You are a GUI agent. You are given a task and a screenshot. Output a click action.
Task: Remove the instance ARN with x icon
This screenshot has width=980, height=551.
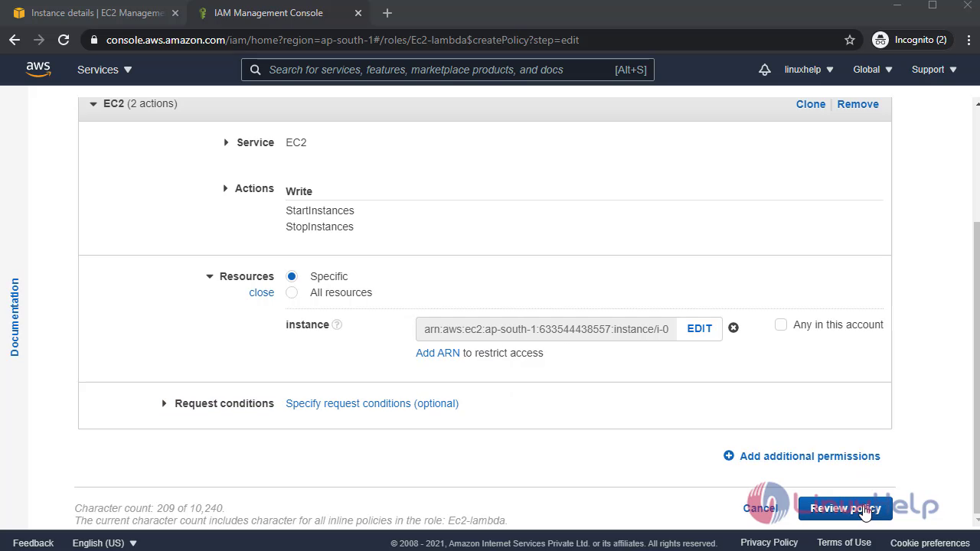pos(733,328)
